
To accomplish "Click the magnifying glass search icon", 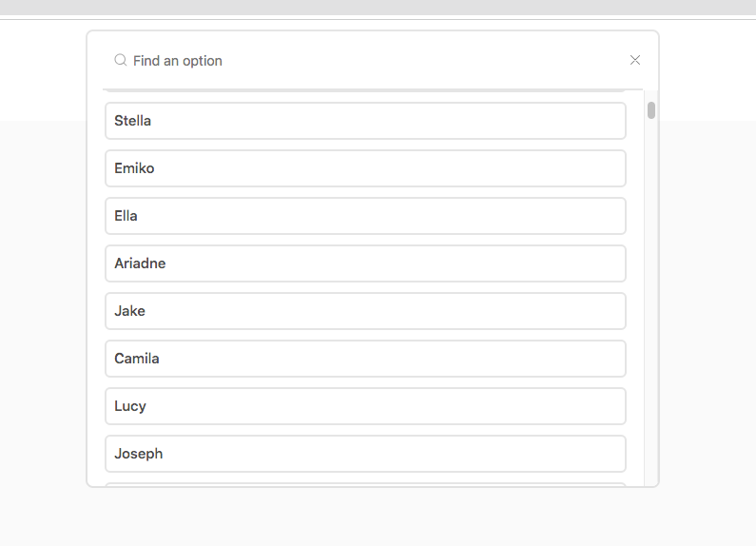I will (x=121, y=60).
